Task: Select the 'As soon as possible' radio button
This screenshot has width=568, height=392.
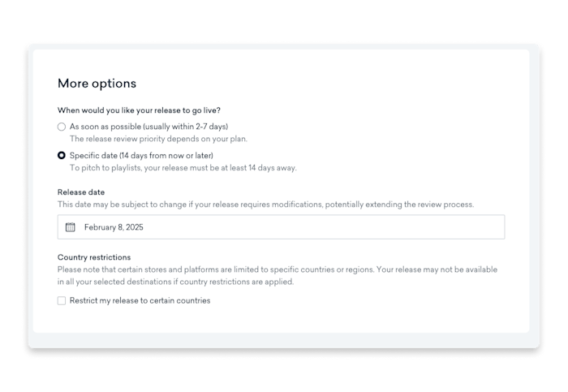Action: (x=62, y=127)
